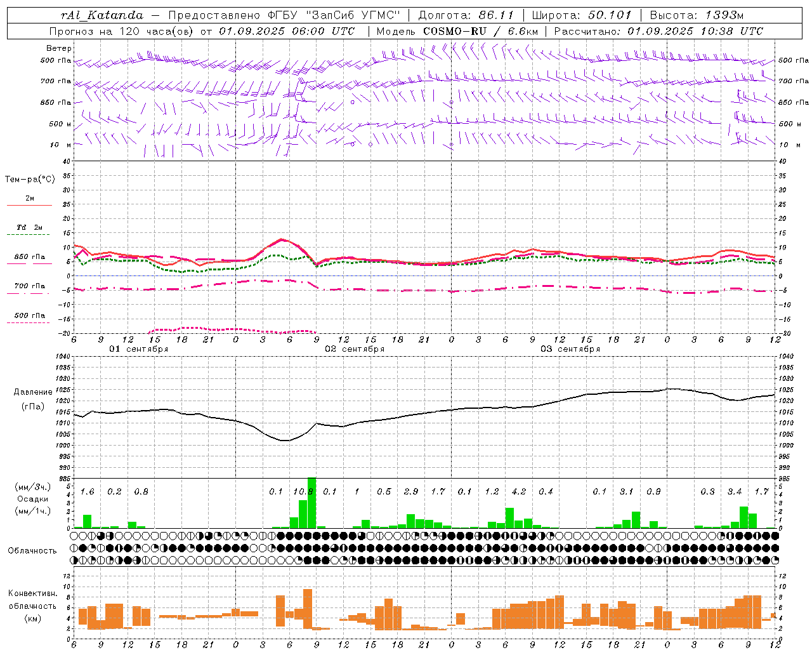812x650 pixels.
Task: Click the 0.8 precipitation total
Action: [141, 492]
